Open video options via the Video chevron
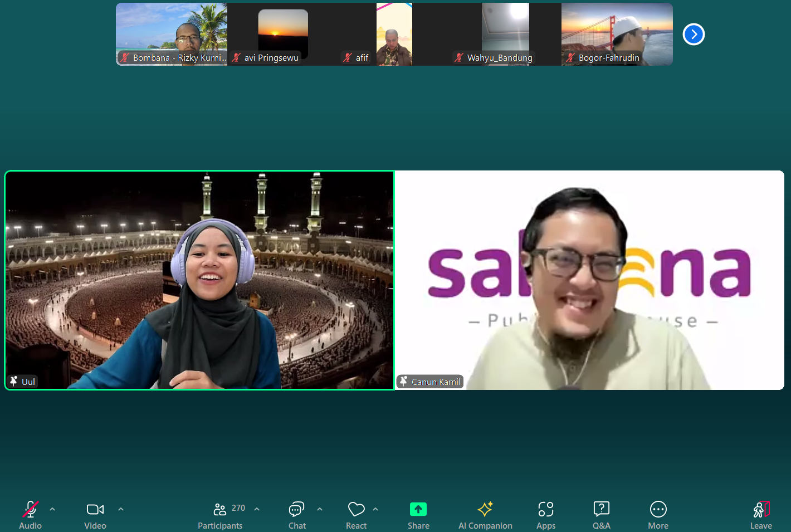The height and width of the screenshot is (532, 791). pyautogui.click(x=120, y=509)
